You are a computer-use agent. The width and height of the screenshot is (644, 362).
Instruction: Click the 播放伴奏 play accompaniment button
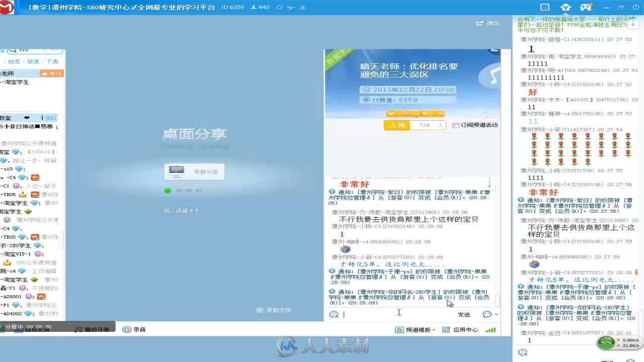[92, 329]
